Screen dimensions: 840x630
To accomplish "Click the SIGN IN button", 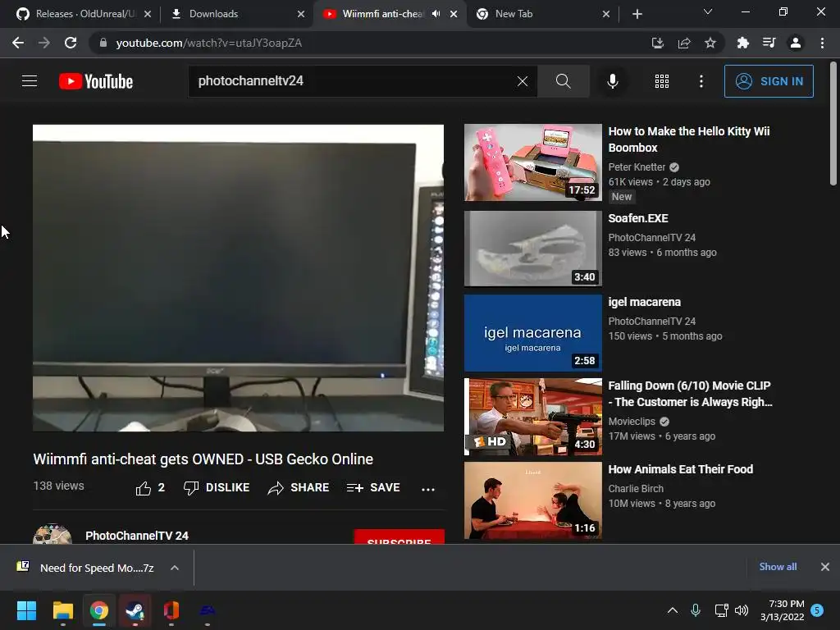I will 769,81.
